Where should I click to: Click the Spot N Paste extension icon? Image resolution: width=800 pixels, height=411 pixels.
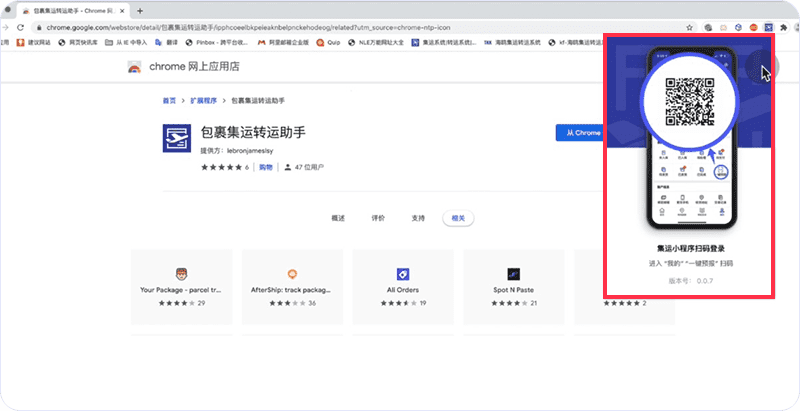click(x=514, y=274)
